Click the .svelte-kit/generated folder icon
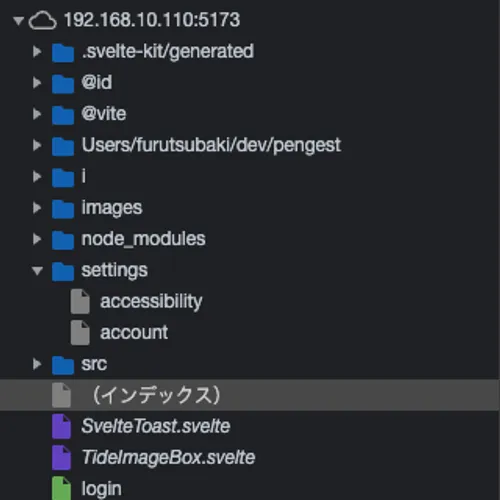Viewport: 500px width, 500px height. click(63, 52)
